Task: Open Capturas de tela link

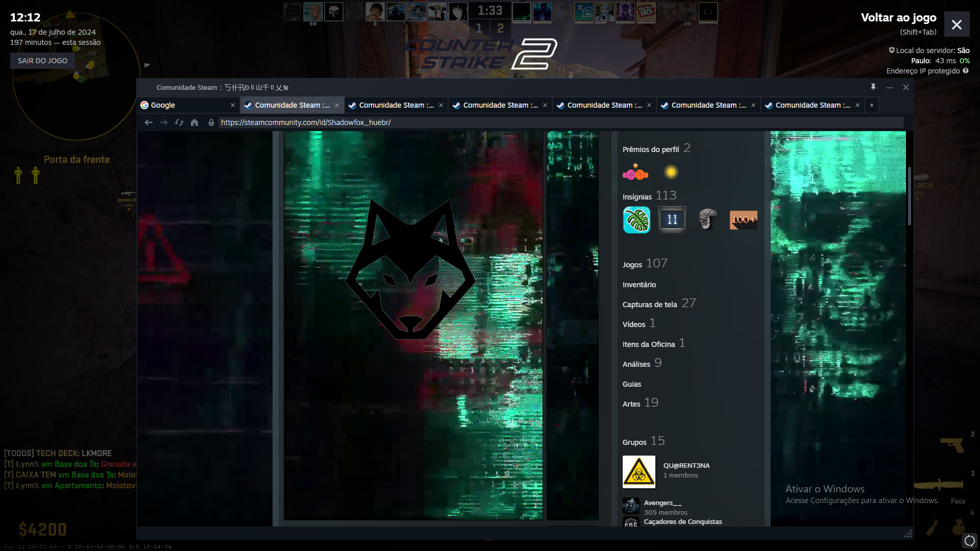Action: [649, 305]
